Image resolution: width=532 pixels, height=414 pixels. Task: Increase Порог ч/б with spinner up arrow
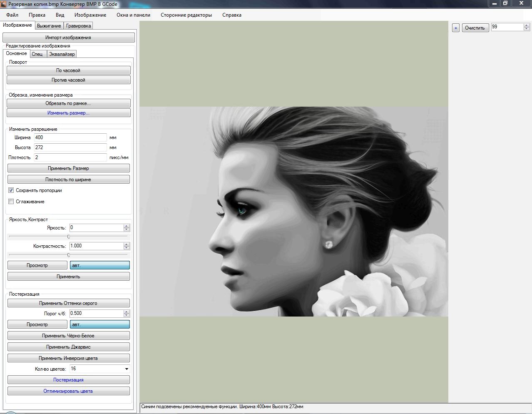pos(127,312)
